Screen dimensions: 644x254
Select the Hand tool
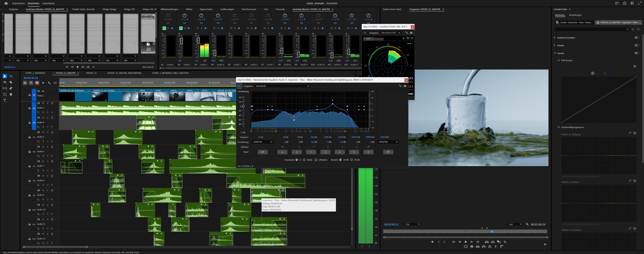coord(11,94)
